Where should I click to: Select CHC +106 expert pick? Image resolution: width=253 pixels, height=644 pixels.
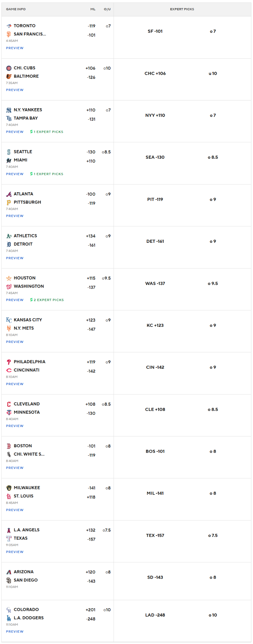155,73
